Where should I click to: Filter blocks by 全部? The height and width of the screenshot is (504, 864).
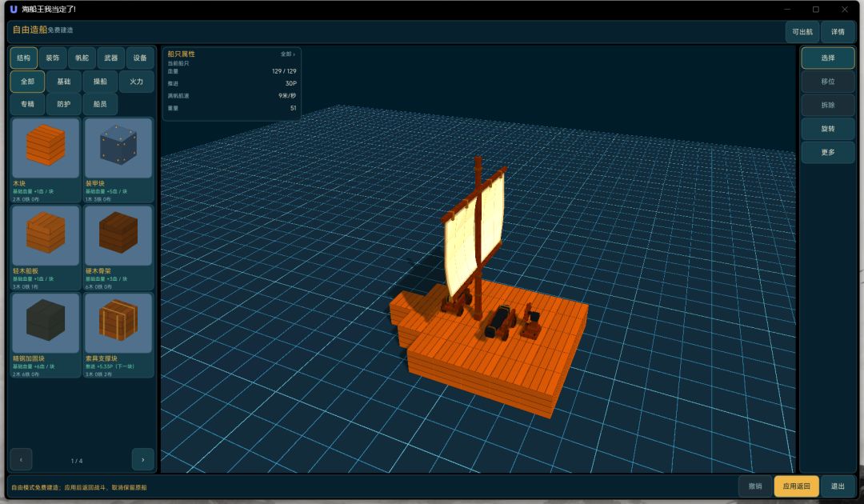(27, 82)
